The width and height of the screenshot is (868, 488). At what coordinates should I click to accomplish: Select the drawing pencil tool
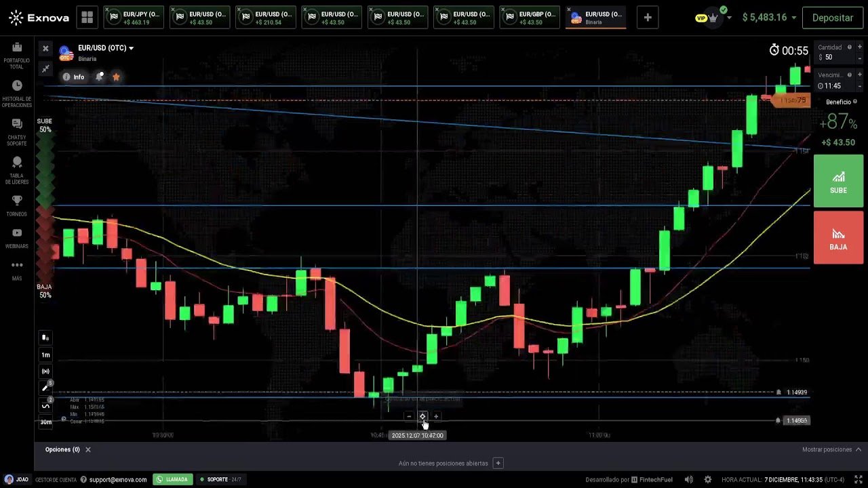pos(45,388)
